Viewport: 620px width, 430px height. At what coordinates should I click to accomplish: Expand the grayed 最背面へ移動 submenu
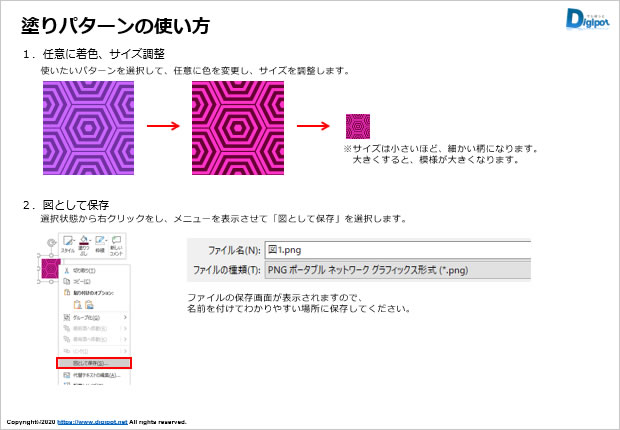click(94, 339)
